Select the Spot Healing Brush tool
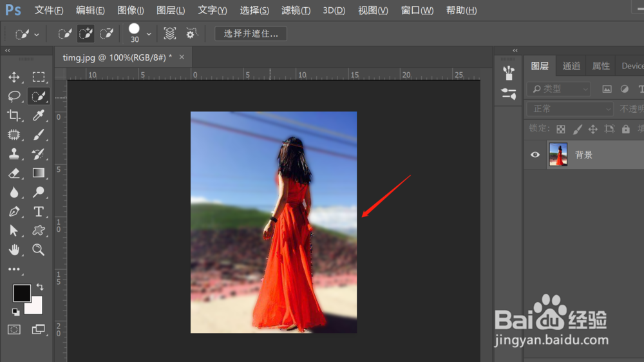The width and height of the screenshot is (644, 362). [14, 135]
